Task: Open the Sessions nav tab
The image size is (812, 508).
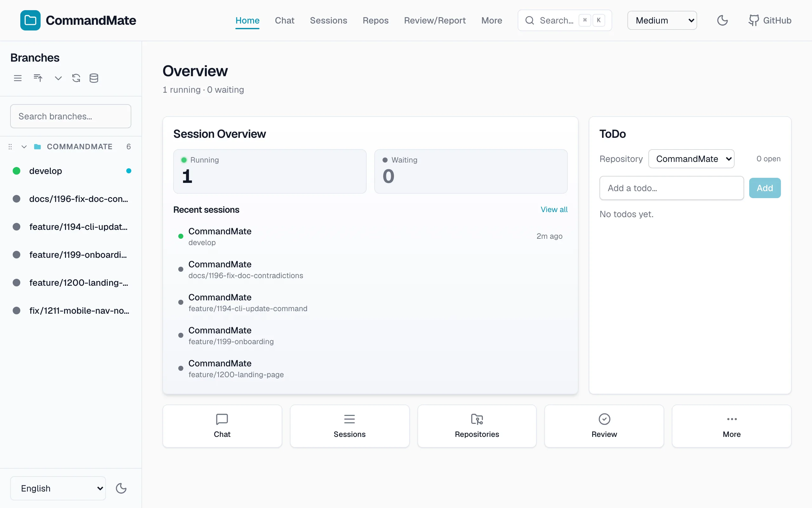Action: point(329,21)
